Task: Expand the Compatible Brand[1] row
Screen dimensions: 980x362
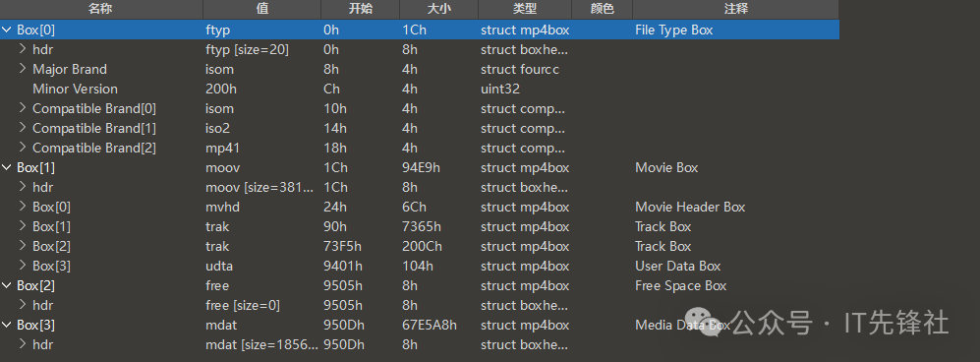Action: pos(23,128)
